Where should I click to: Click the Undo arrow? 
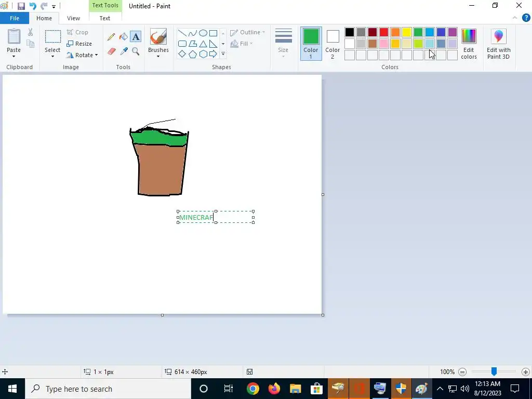(33, 6)
